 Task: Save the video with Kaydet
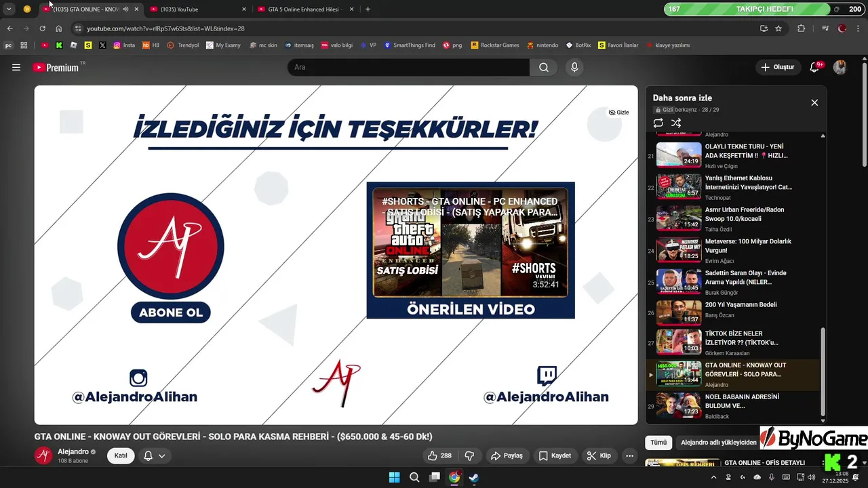[555, 455]
